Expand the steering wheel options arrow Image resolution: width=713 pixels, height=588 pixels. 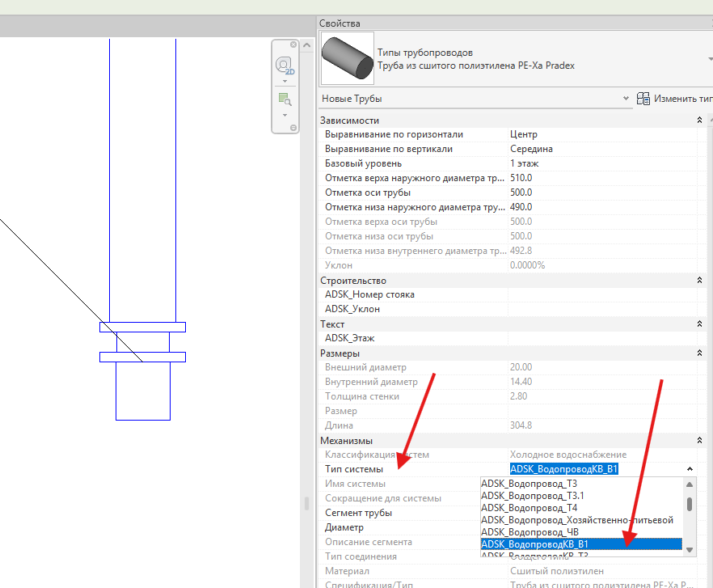pyautogui.click(x=285, y=82)
